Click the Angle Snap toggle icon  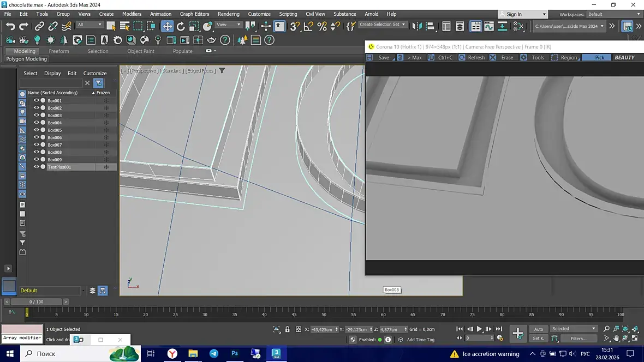tap(308, 26)
